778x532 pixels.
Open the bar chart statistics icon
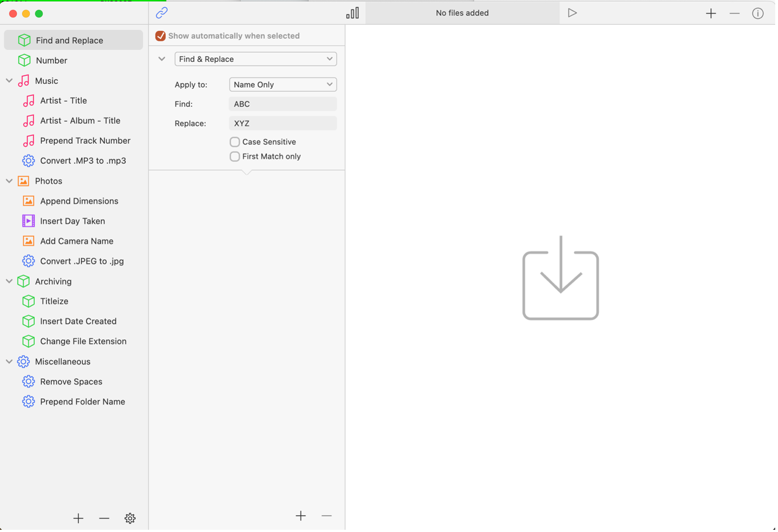pos(354,13)
